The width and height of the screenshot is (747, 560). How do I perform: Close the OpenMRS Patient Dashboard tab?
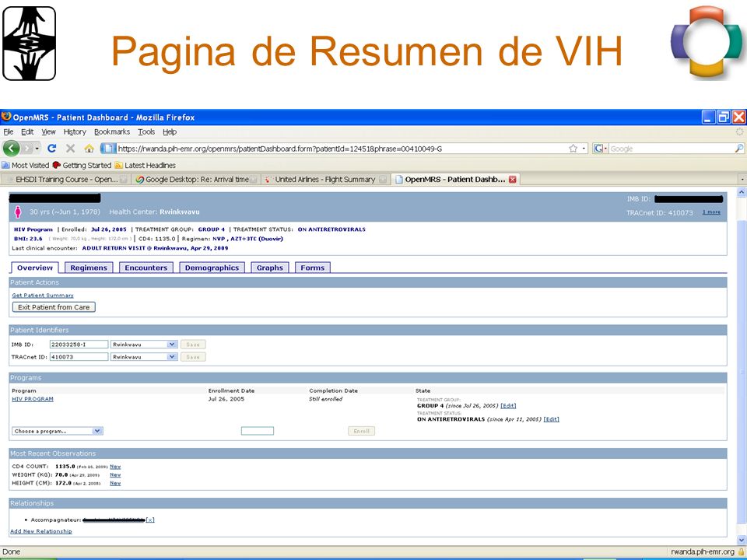click(513, 180)
